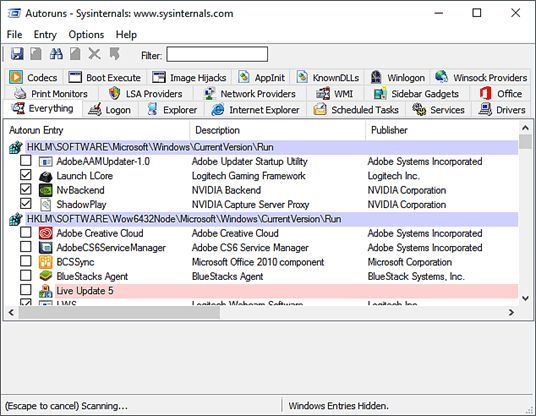Toggle the Live Update 5 checkbox
This screenshot has height=416, width=536.
click(x=26, y=290)
